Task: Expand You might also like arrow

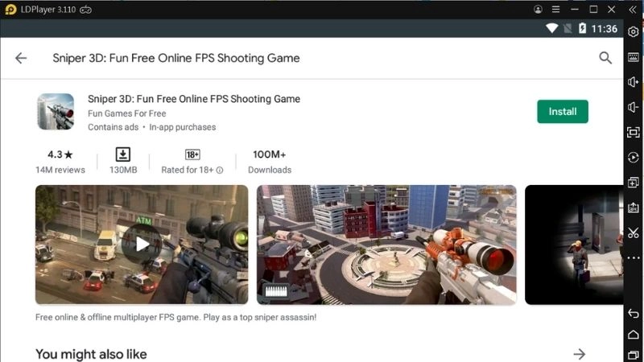Action: pyautogui.click(x=580, y=354)
